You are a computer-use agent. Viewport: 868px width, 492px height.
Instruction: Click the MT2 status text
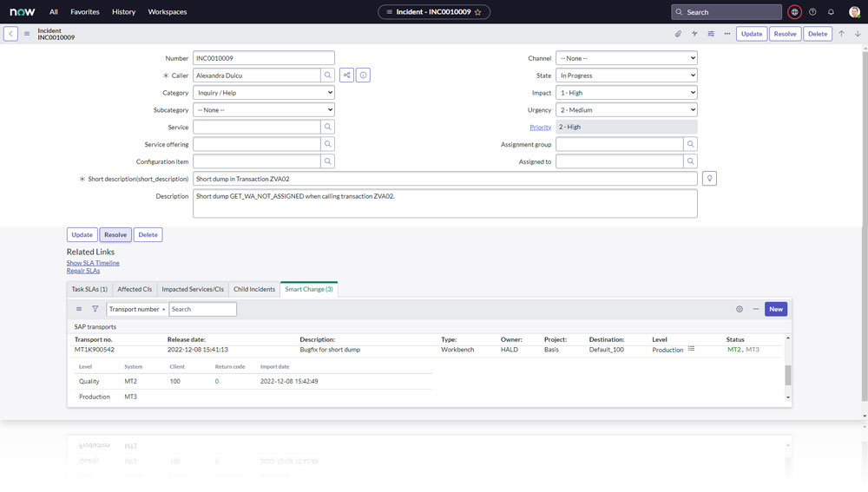click(733, 350)
